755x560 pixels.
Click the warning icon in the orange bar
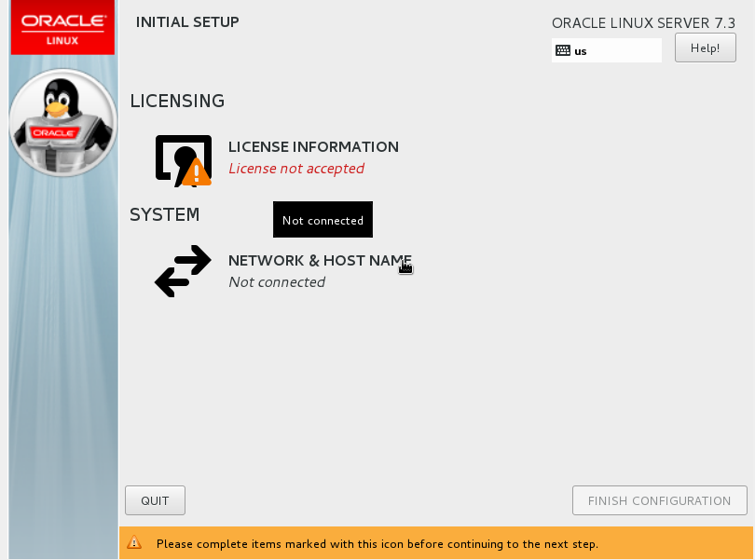134,542
